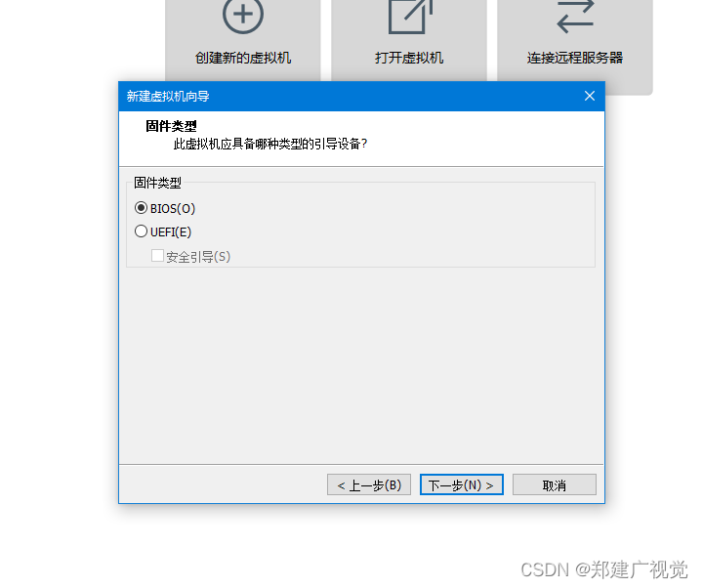Select the 创建新的虚拟机 tile label
The height and width of the screenshot is (588, 703).
click(243, 58)
